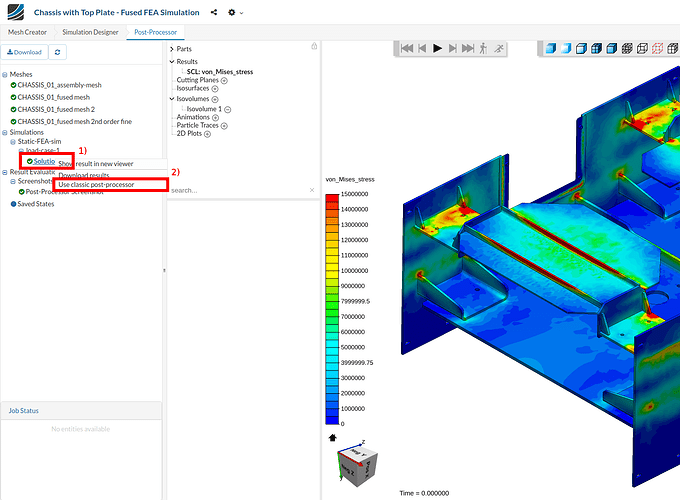
Task: Add a new Particle Trace
Action: coord(224,126)
